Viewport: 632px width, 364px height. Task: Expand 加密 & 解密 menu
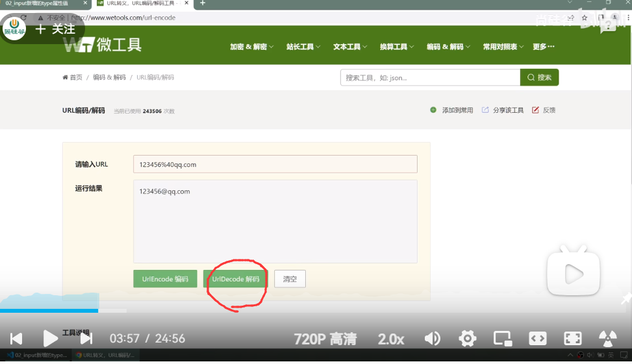(x=251, y=47)
